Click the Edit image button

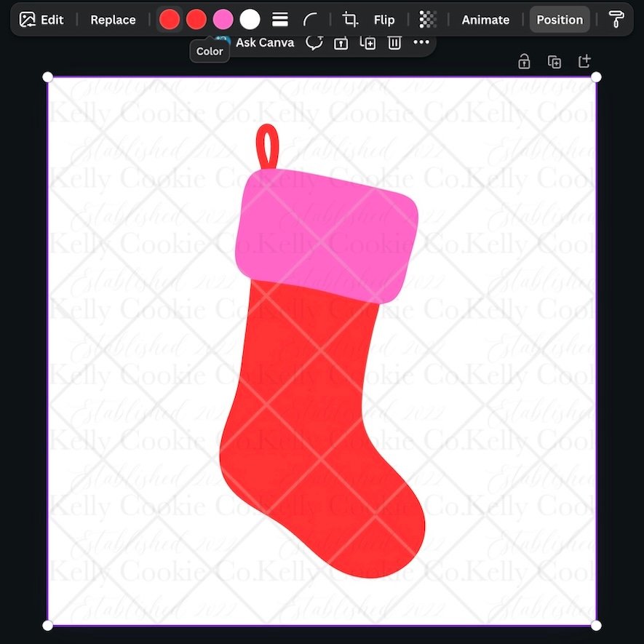pyautogui.click(x=41, y=20)
